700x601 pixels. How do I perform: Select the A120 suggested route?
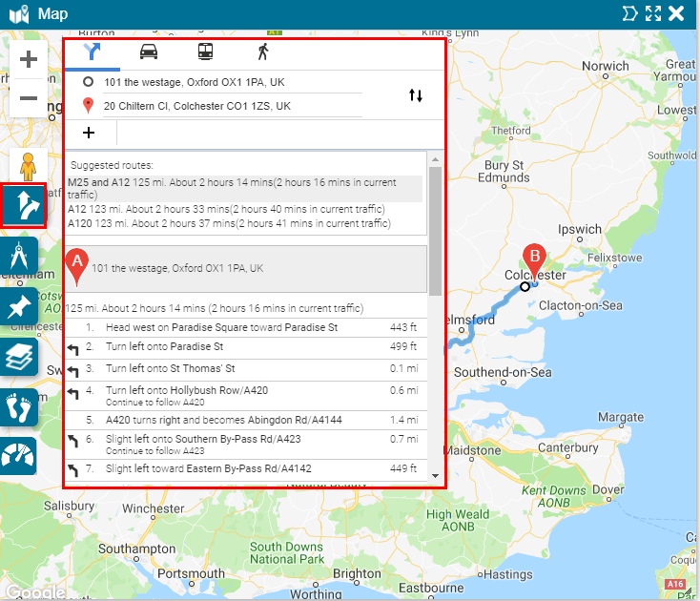tap(229, 223)
